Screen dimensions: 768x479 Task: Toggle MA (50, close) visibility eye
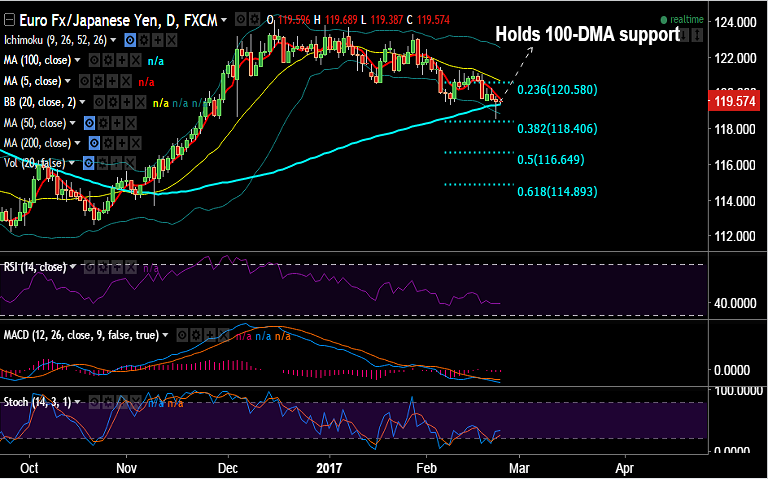(x=89, y=122)
